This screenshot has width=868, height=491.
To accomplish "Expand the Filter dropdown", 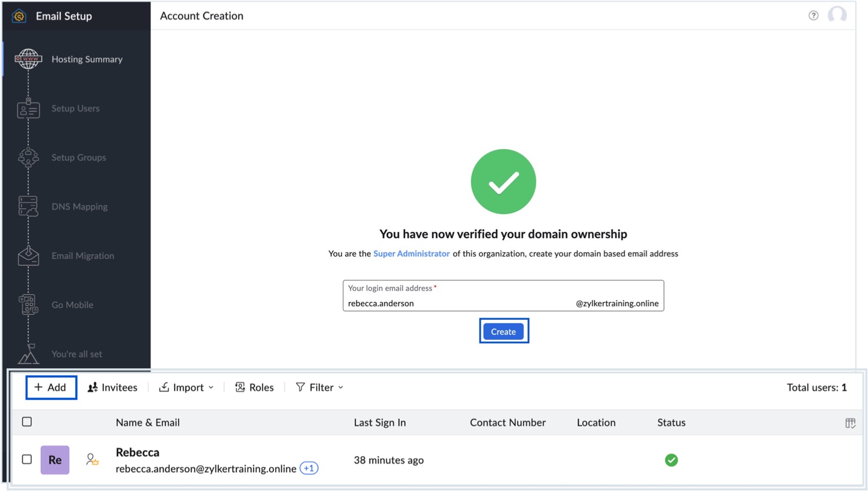I will 320,387.
